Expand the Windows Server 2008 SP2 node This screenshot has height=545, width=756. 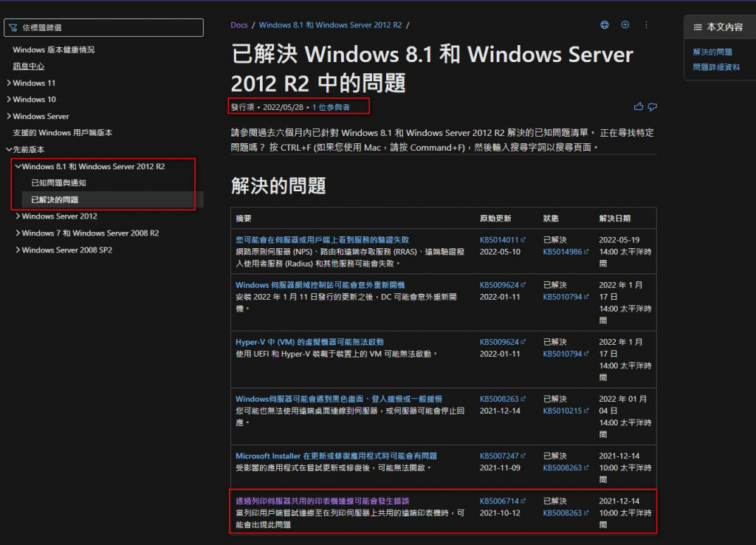pyautogui.click(x=18, y=250)
